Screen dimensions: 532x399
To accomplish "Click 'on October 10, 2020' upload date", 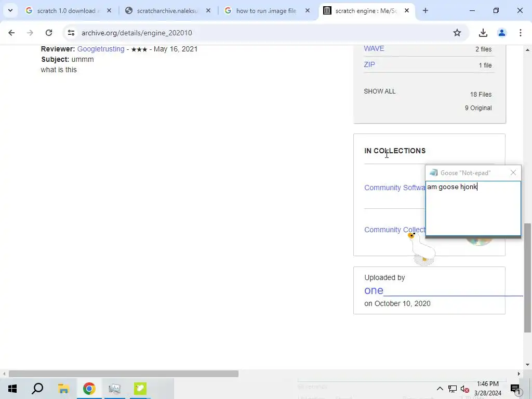I will coord(397,303).
